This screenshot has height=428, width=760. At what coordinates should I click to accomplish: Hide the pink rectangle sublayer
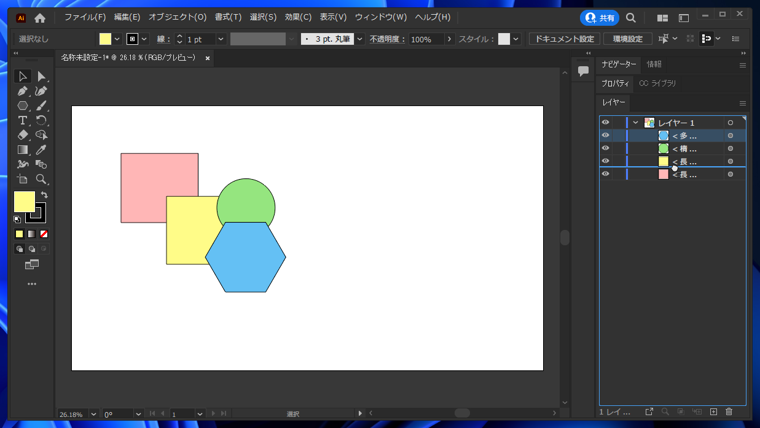click(x=605, y=174)
